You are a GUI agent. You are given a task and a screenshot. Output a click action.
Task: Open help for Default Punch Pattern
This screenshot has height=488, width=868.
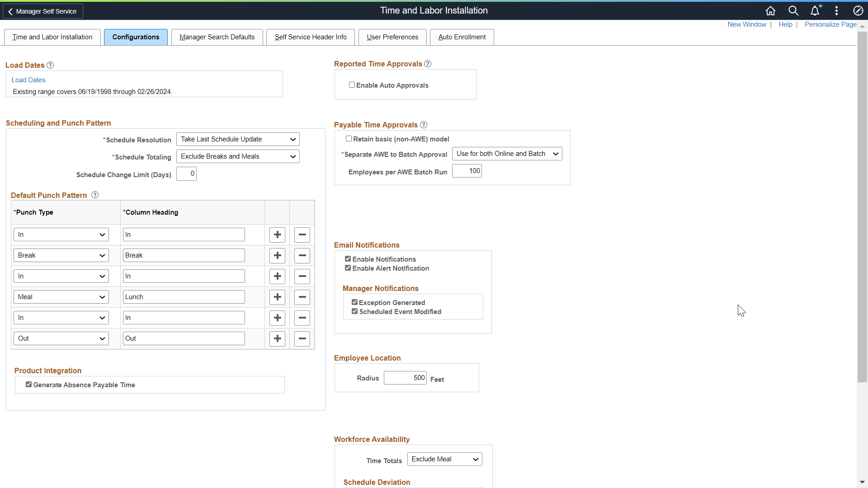(x=94, y=195)
